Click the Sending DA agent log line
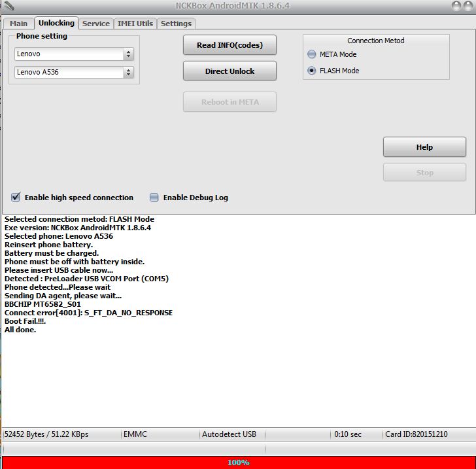 click(63, 296)
